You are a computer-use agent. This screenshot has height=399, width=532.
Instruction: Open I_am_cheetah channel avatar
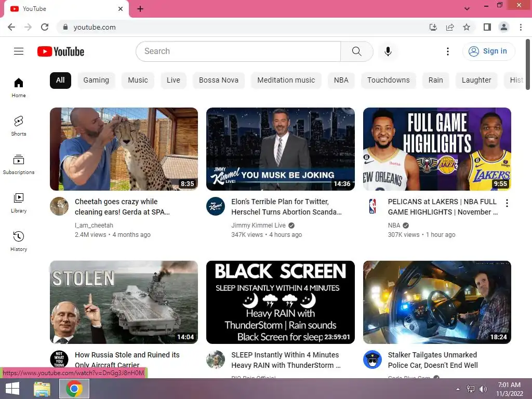pos(59,206)
